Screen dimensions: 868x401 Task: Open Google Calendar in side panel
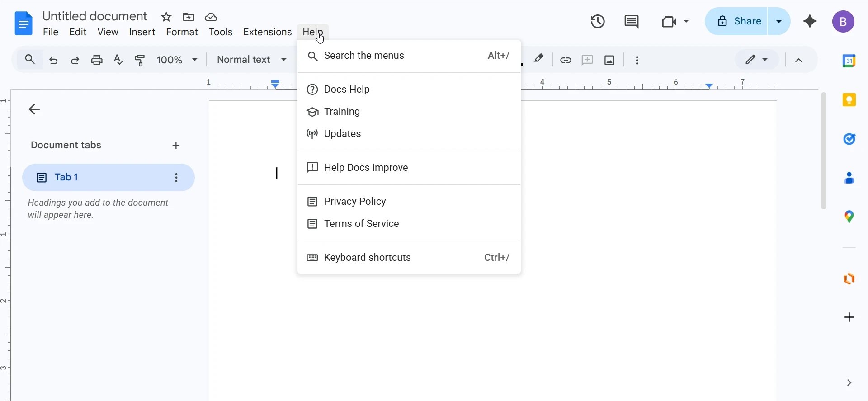click(x=849, y=61)
